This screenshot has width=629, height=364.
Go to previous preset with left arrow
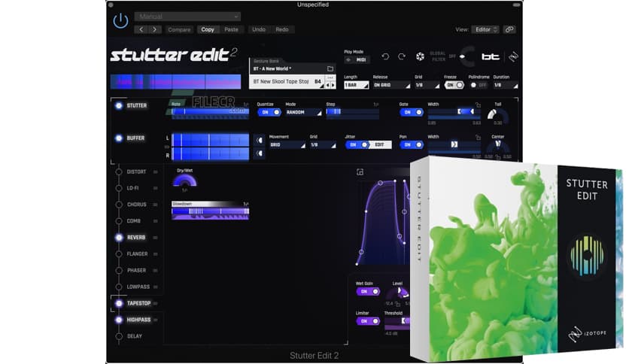[x=141, y=29]
